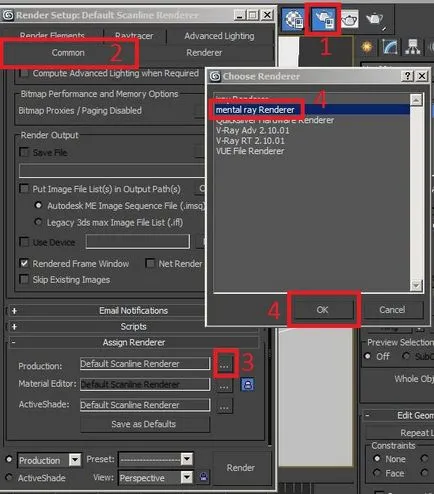
Task: Select mental ray Renderer in the list
Action: point(255,110)
